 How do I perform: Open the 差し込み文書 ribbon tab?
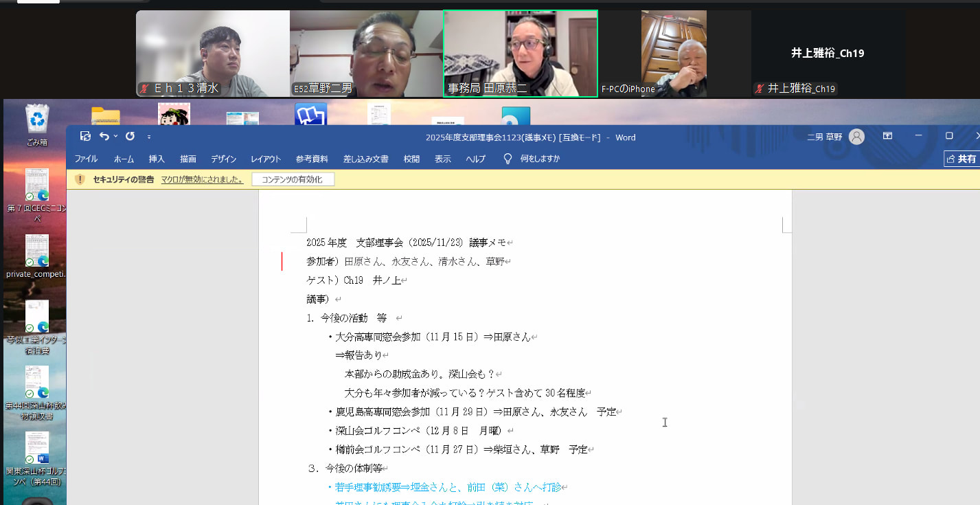pyautogui.click(x=365, y=159)
